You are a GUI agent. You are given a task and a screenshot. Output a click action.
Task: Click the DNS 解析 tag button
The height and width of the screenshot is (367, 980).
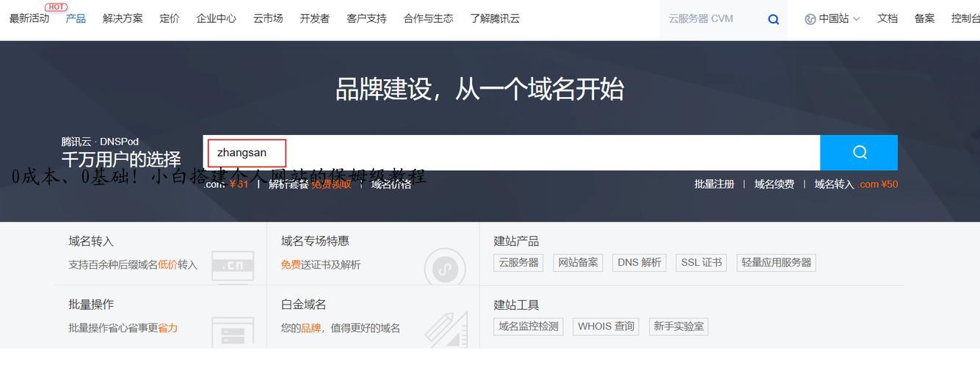click(639, 263)
